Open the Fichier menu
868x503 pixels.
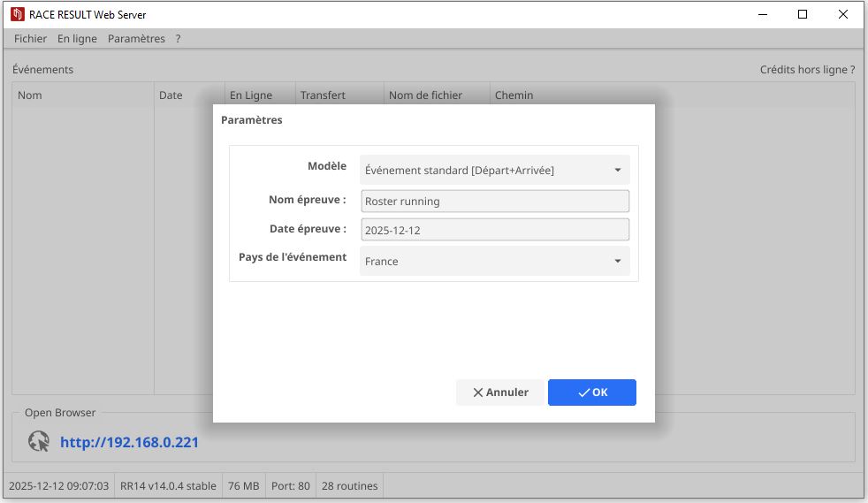click(x=30, y=39)
